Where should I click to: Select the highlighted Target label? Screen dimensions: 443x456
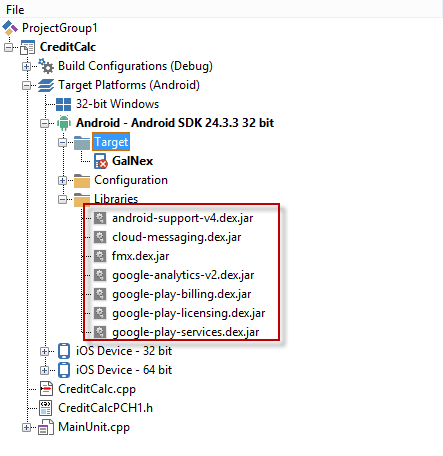(111, 142)
